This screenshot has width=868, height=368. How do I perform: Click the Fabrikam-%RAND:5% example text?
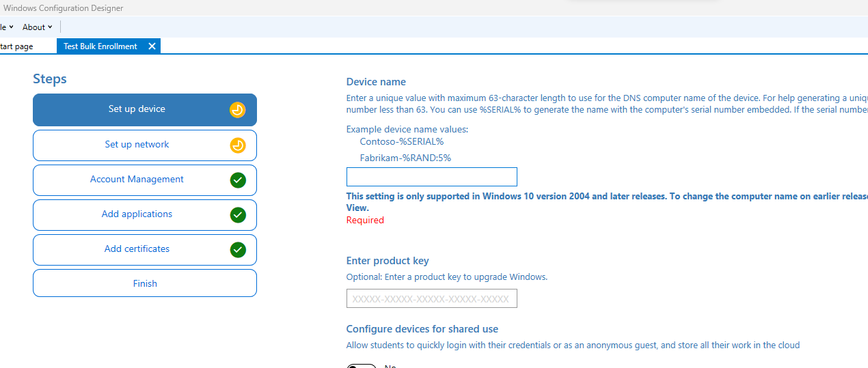tap(405, 158)
